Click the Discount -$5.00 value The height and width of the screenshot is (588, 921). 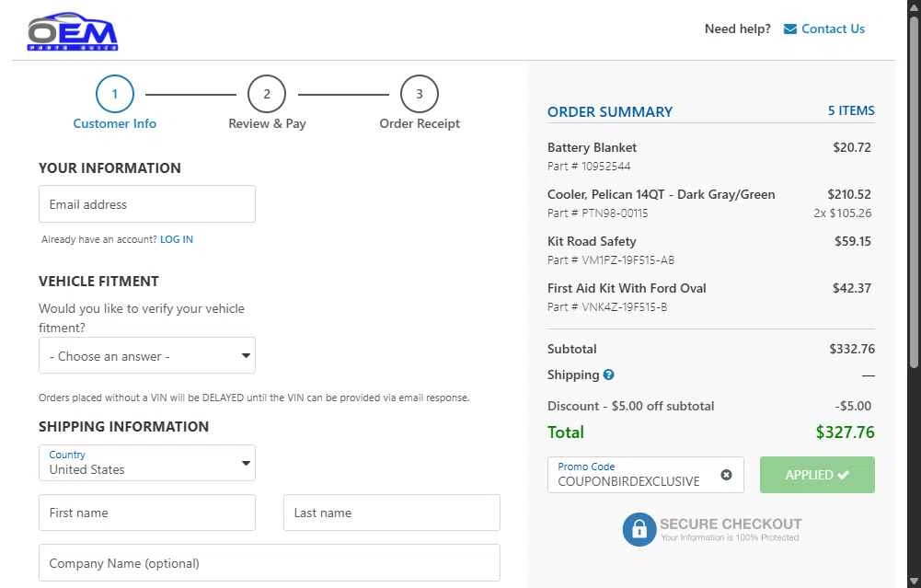point(853,406)
